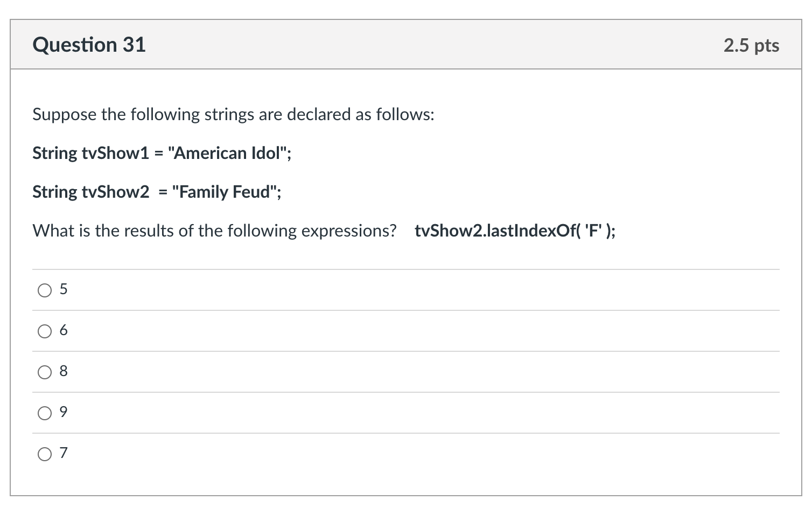Pick the radio button for answer 8
Image resolution: width=812 pixels, height=514 pixels.
[45, 373]
